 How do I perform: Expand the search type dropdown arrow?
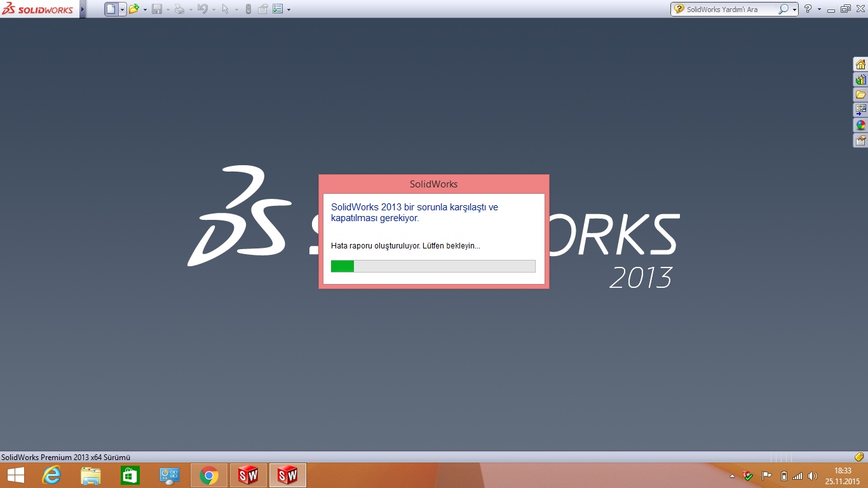click(x=794, y=10)
